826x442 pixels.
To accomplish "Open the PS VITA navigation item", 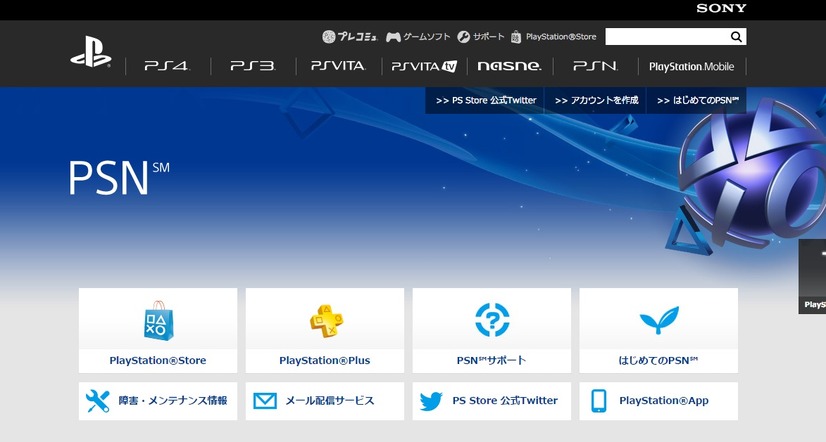I will click(338, 66).
